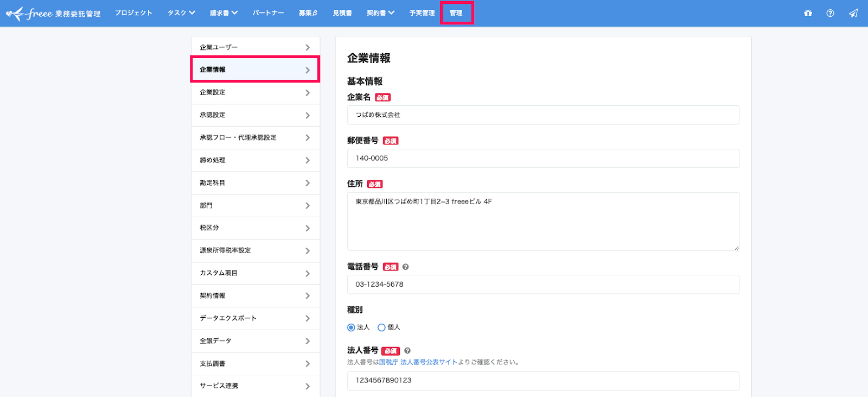Click the freee 業務委託管理 logo
This screenshot has width=868, height=397.
(x=53, y=13)
